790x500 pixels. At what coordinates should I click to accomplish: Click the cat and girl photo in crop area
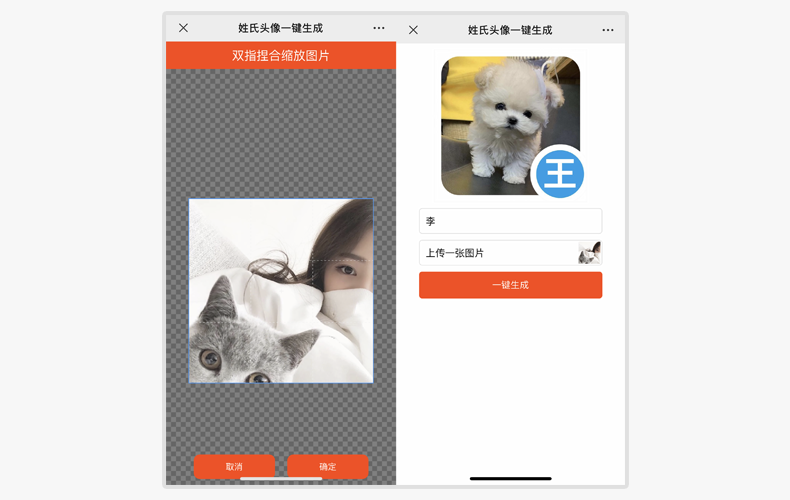[281, 291]
